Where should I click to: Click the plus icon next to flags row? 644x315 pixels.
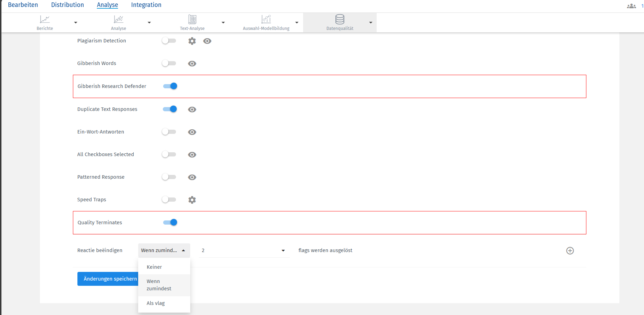point(570,250)
